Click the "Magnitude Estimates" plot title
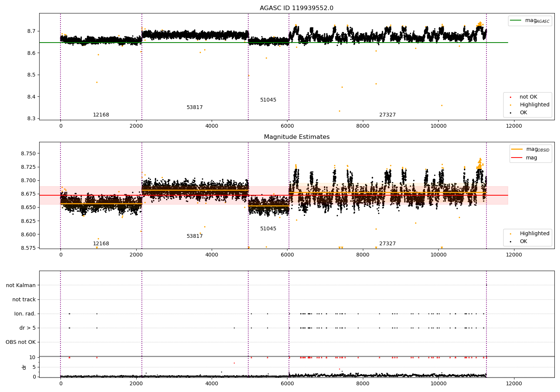The width and height of the screenshot is (560, 392). click(296, 137)
